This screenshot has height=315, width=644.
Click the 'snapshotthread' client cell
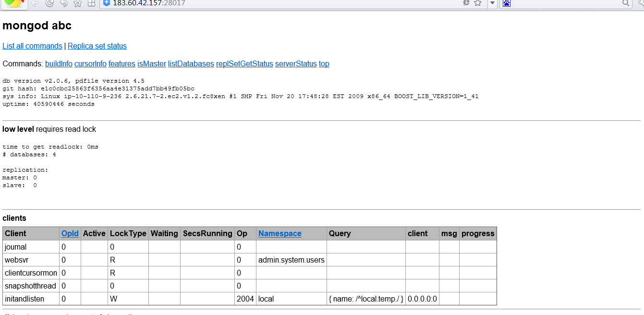coord(31,286)
